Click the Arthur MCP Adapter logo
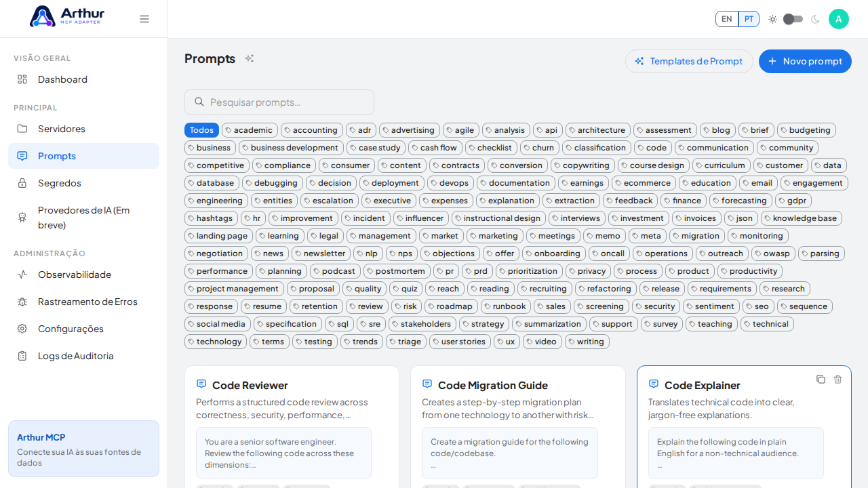Image resolution: width=868 pixels, height=488 pixels. [x=67, y=16]
